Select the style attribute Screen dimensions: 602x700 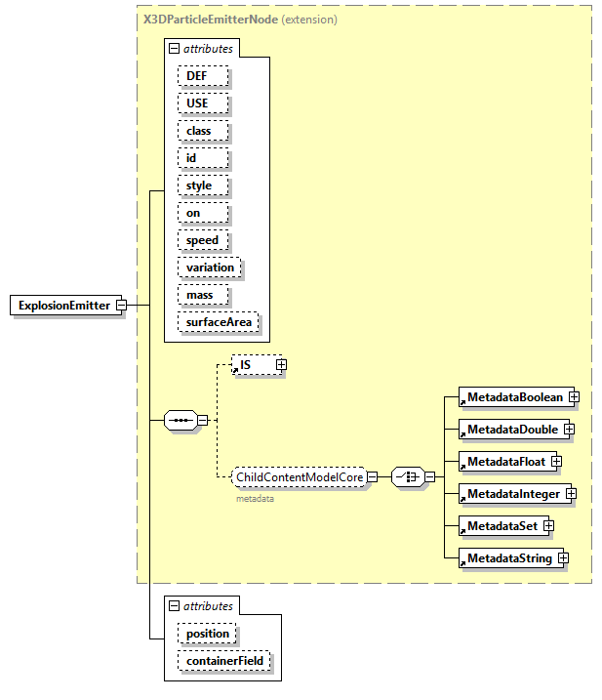coord(203,185)
